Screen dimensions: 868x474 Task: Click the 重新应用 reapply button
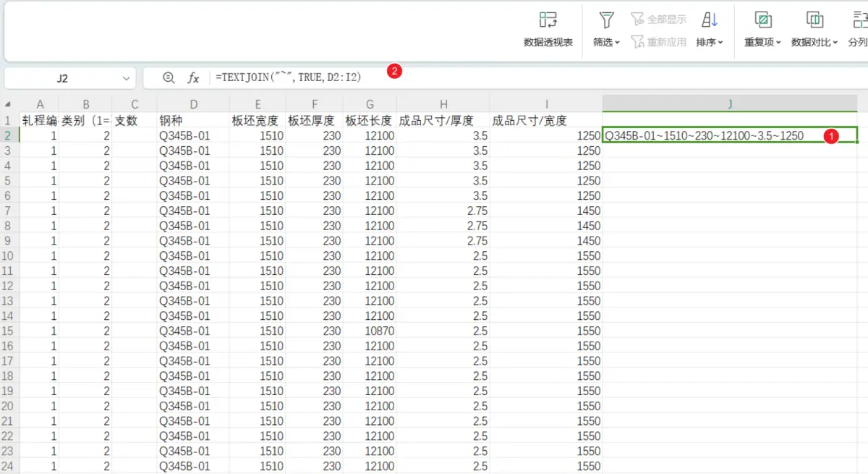658,43
